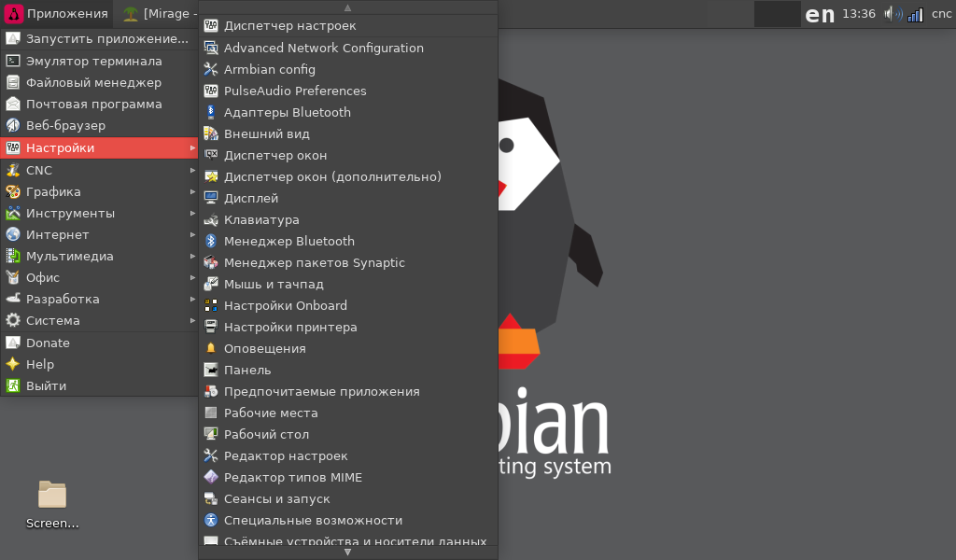The height and width of the screenshot is (560, 956).
Task: Click the Рабочий стол icon
Action: coord(211,434)
